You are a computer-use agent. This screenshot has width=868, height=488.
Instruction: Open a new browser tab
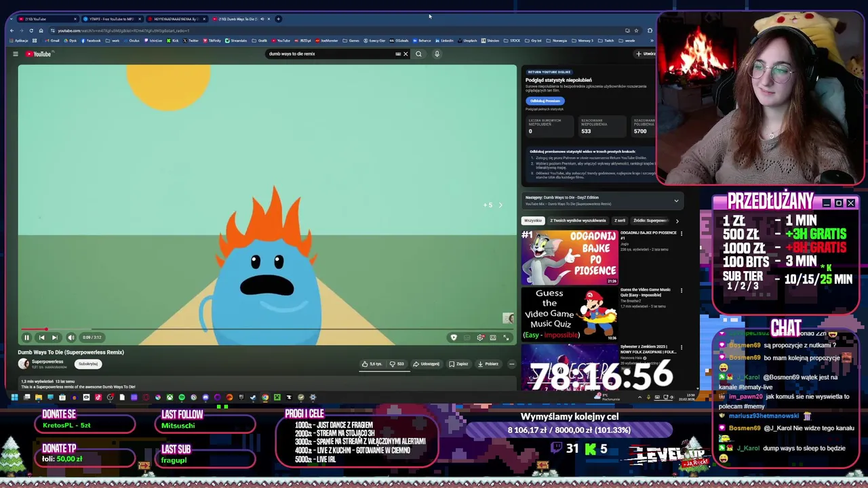click(x=279, y=19)
